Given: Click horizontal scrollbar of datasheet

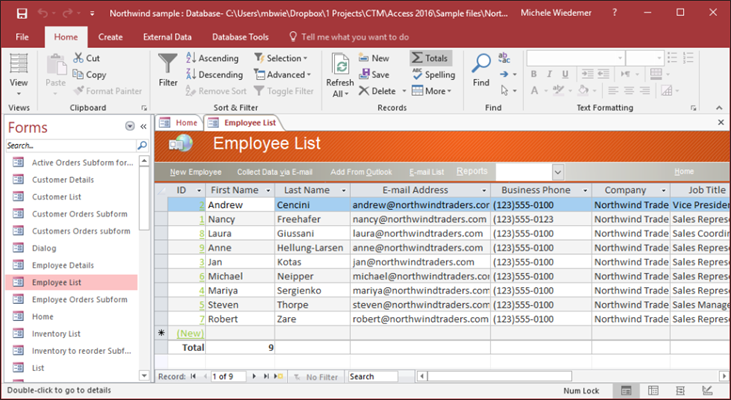Looking at the screenshot, I should 499,376.
